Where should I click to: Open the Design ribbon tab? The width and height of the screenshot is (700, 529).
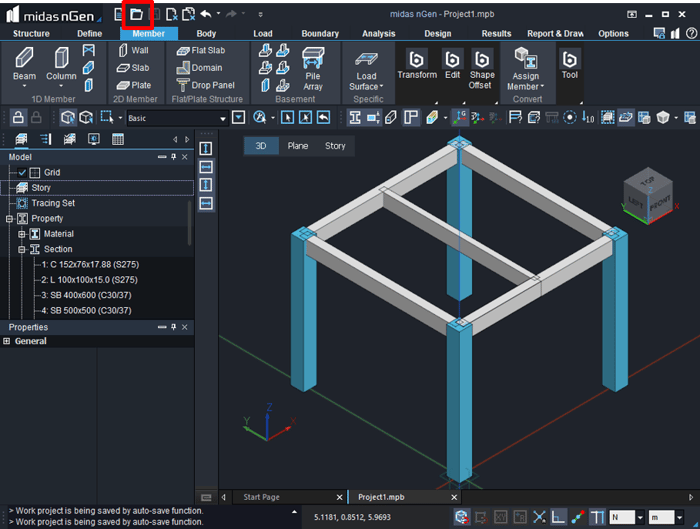point(438,33)
